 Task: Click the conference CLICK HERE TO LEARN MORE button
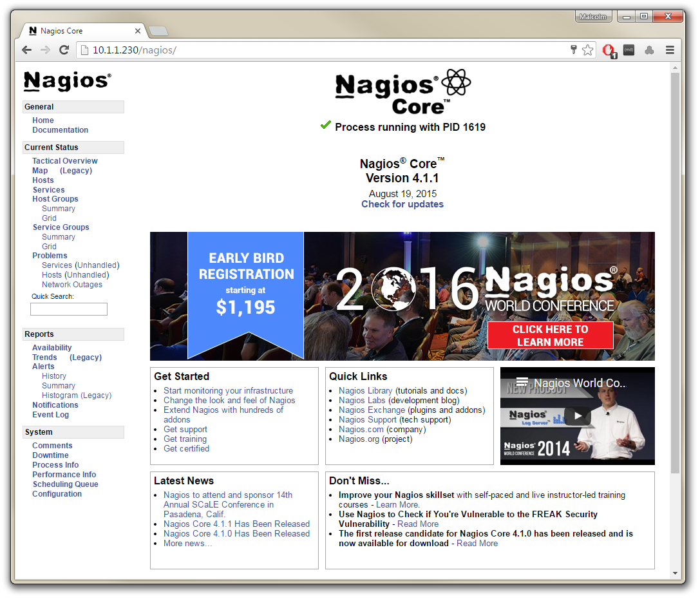[x=551, y=335]
